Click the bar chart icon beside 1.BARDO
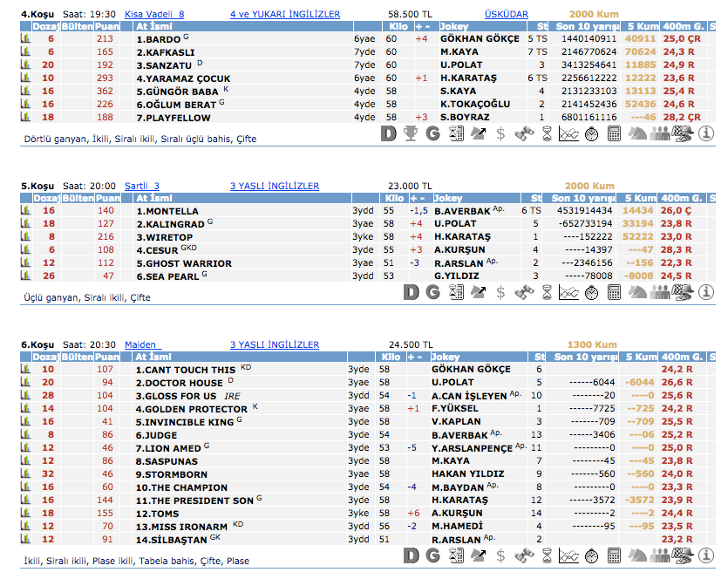This screenshot has width=728, height=579. [25, 39]
